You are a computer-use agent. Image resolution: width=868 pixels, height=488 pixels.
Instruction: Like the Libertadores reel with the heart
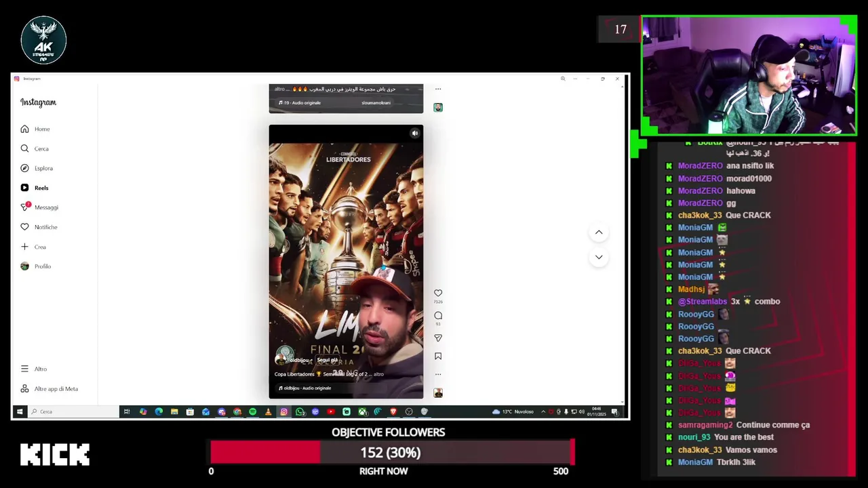[438, 293]
